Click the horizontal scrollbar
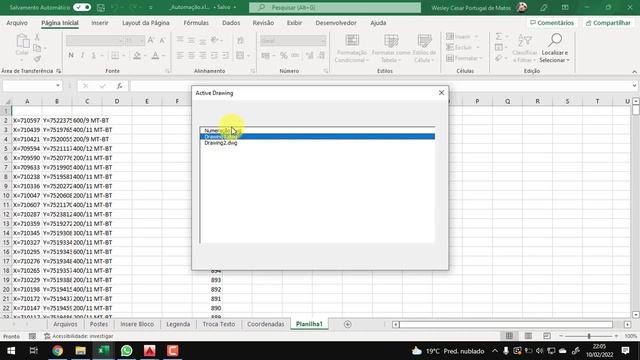Screen dimensions: 640x360 (506, 324)
